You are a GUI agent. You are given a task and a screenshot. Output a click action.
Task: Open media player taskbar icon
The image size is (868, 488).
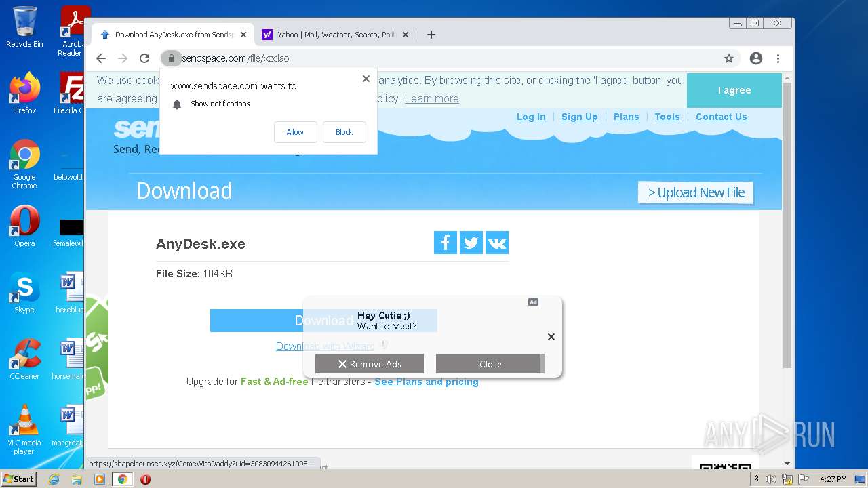[x=100, y=479]
